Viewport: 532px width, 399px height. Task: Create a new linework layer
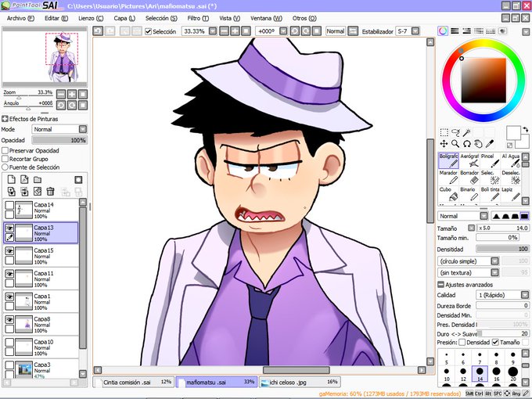point(24,179)
